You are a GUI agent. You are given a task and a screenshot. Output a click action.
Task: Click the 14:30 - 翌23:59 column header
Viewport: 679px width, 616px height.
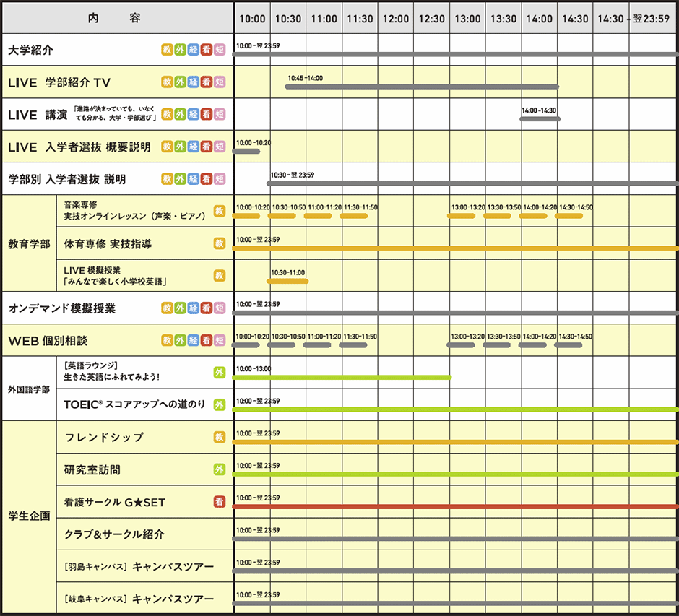pos(633,19)
